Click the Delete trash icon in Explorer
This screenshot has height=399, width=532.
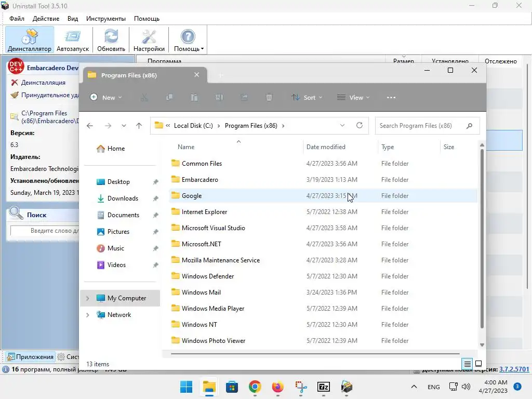[269, 97]
